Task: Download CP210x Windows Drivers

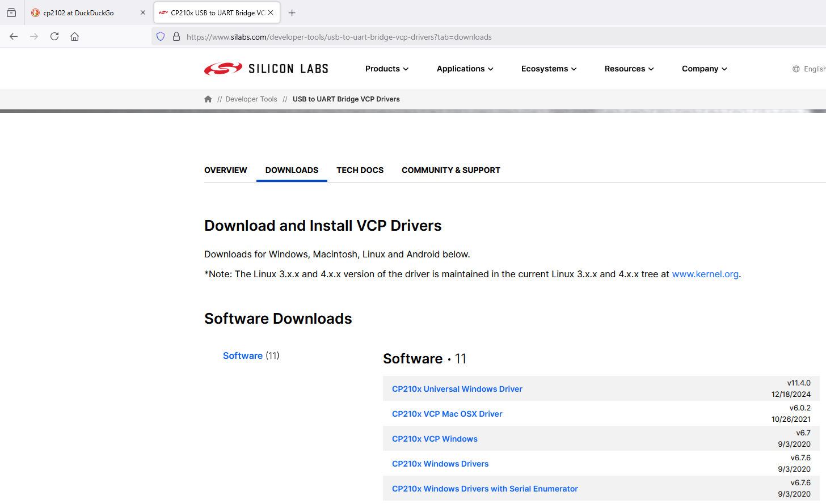Action: coord(440,464)
